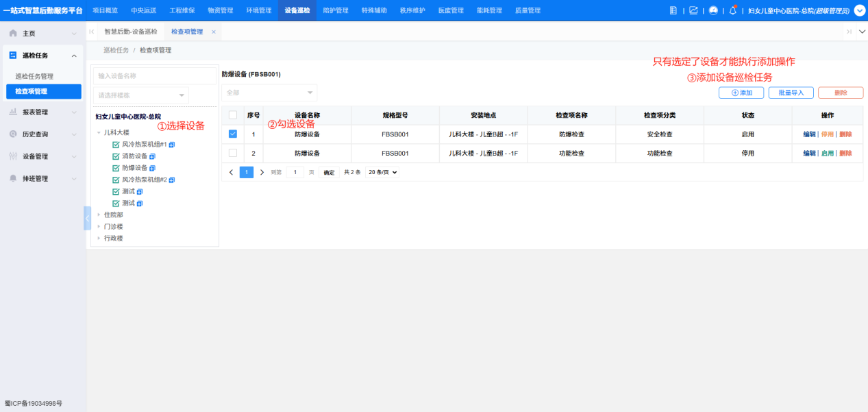Image resolution: width=868 pixels, height=412 pixels.
Task: Click the blue plus icon beside 防爆设备 in tree
Action: coord(152,168)
